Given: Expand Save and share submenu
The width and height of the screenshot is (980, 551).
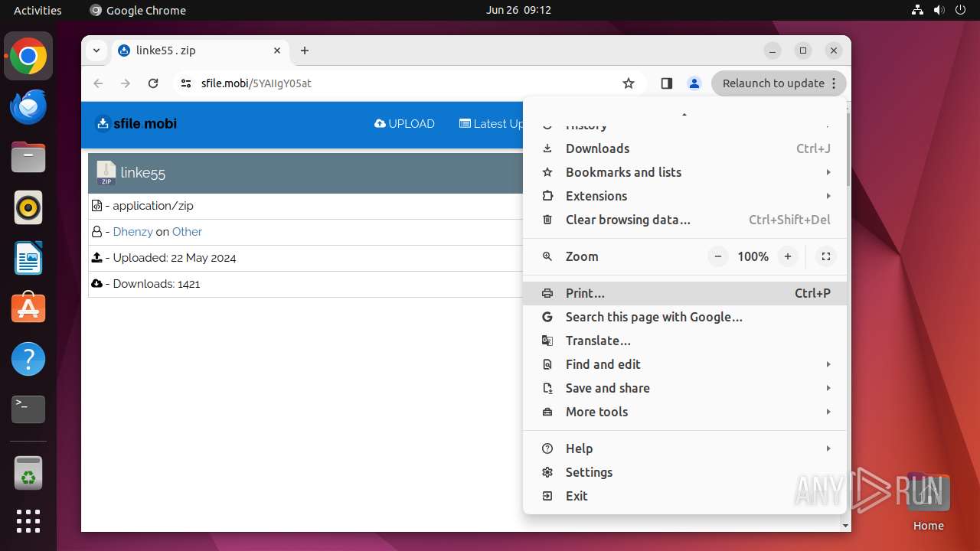Looking at the screenshot, I should [x=685, y=388].
